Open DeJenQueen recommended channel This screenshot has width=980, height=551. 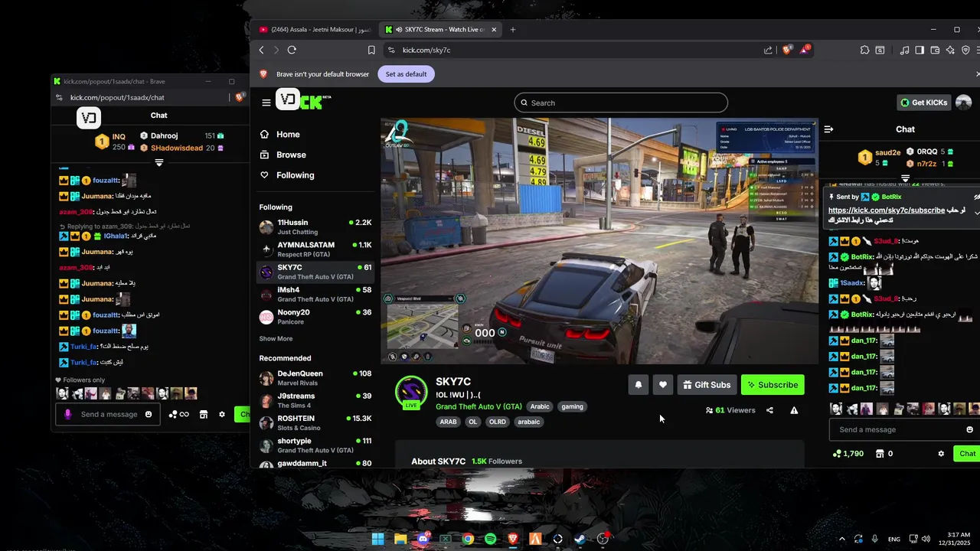tap(315, 378)
